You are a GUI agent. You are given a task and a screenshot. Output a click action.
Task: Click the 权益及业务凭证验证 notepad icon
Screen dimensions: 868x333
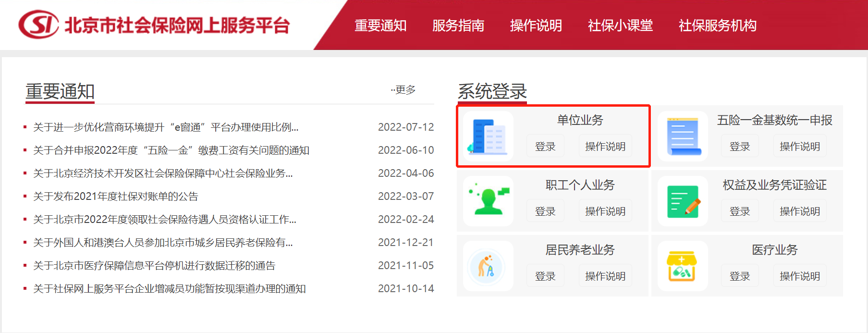pos(683,201)
